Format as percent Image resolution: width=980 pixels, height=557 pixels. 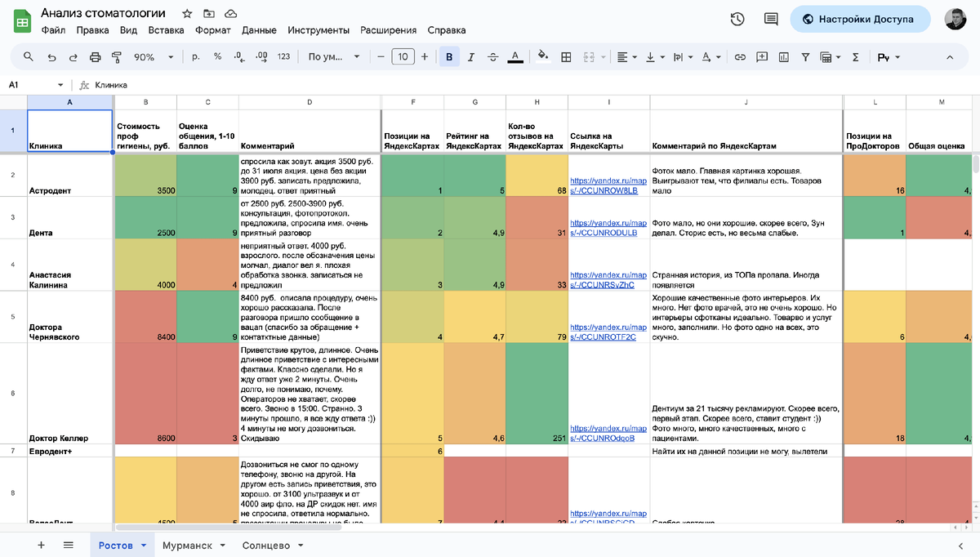click(x=217, y=57)
